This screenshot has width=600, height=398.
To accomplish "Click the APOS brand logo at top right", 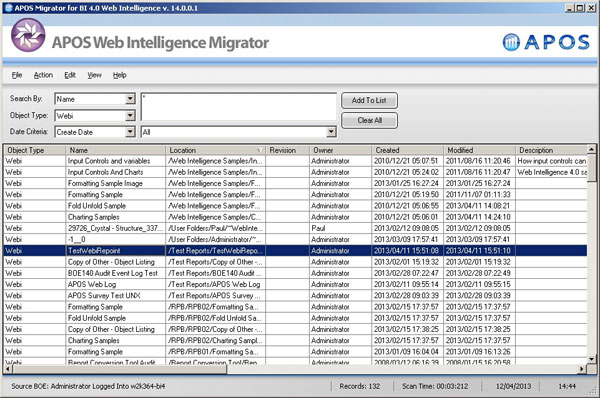I will 546,42.
